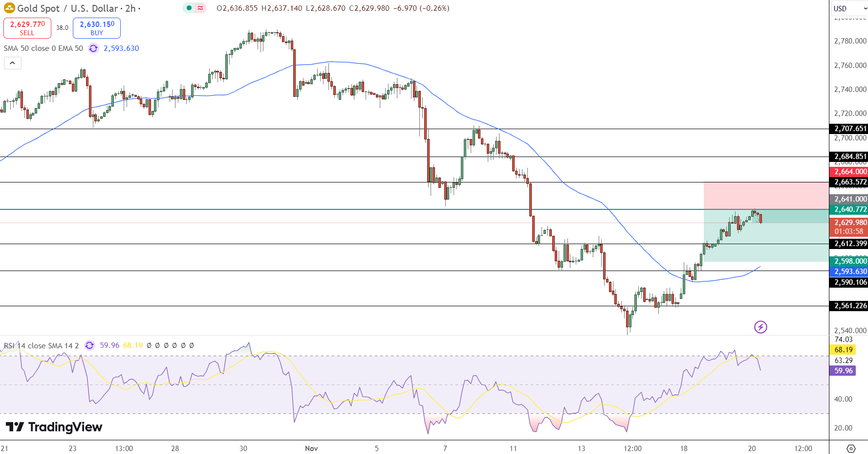Click the 18 date label on time axis

click(x=684, y=449)
